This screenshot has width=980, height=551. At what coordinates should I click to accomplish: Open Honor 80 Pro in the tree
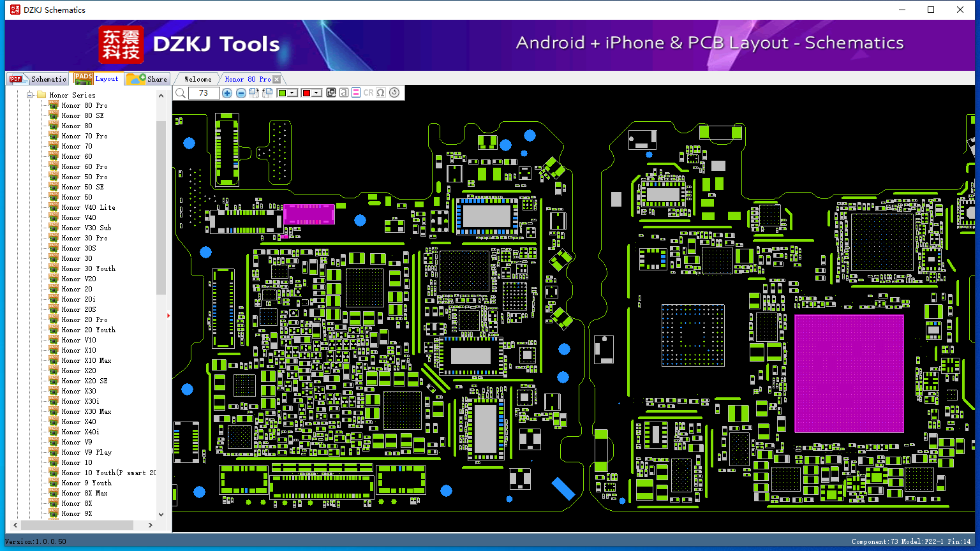84,105
